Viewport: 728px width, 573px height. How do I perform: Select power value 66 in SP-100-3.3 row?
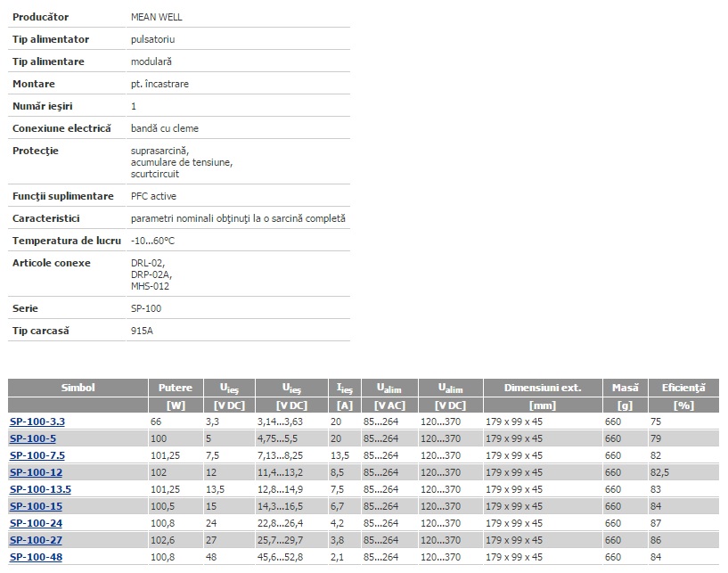click(x=156, y=422)
